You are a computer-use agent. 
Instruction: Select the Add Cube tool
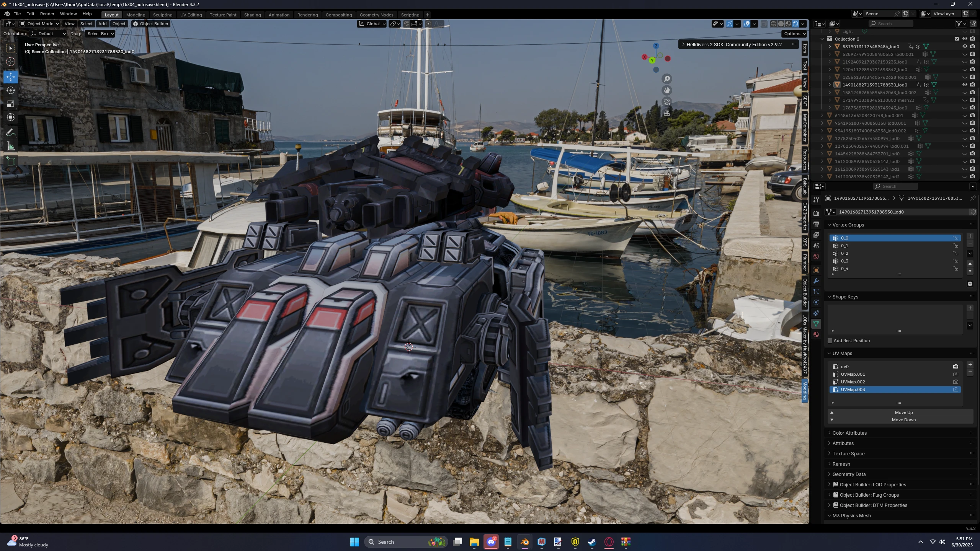(x=11, y=161)
